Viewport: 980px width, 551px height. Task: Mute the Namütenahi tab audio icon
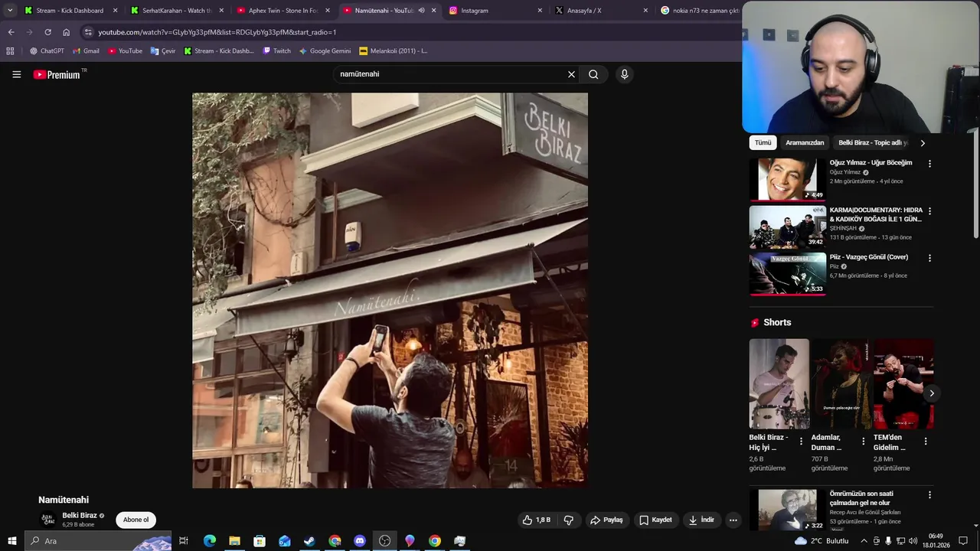421,11
